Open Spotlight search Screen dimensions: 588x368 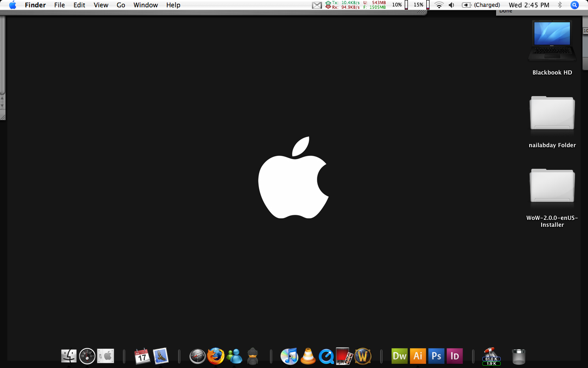[x=574, y=5]
